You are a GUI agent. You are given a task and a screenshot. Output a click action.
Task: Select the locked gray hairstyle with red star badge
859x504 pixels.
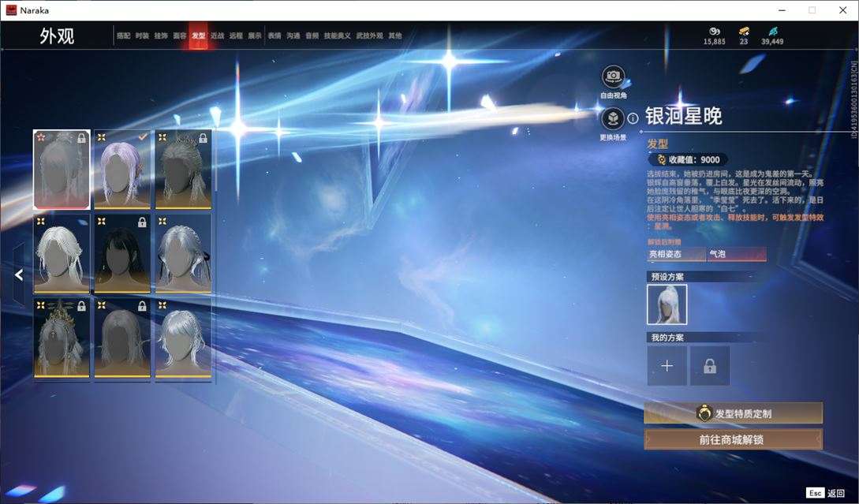pos(62,170)
